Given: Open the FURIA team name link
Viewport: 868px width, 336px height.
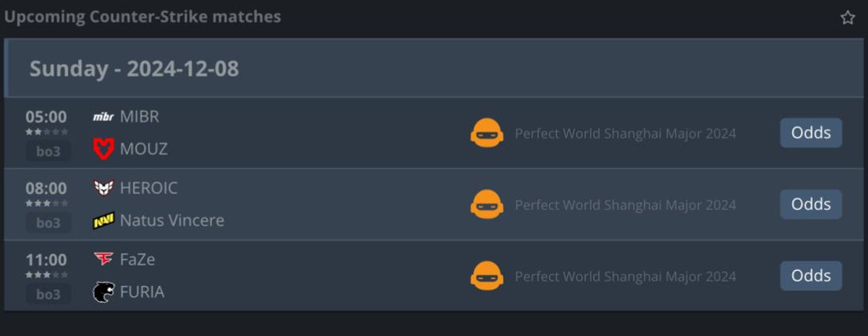Looking at the screenshot, I should 142,292.
